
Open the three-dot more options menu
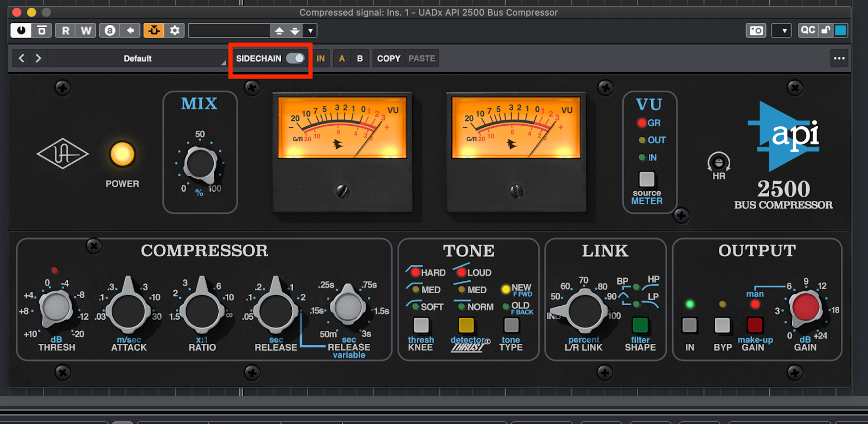[x=839, y=59]
